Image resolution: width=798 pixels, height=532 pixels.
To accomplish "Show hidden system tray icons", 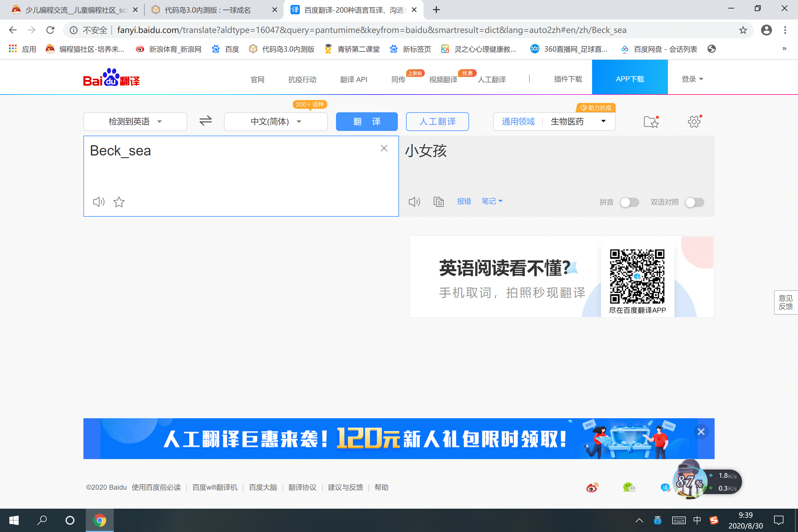I will (x=639, y=520).
